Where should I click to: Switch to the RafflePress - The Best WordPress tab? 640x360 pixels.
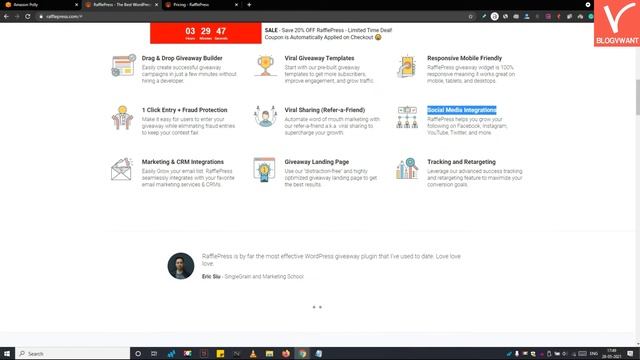(122, 4)
